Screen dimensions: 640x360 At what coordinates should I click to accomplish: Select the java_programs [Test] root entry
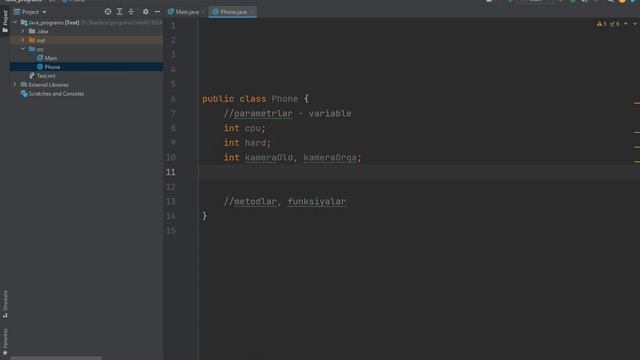[54, 22]
